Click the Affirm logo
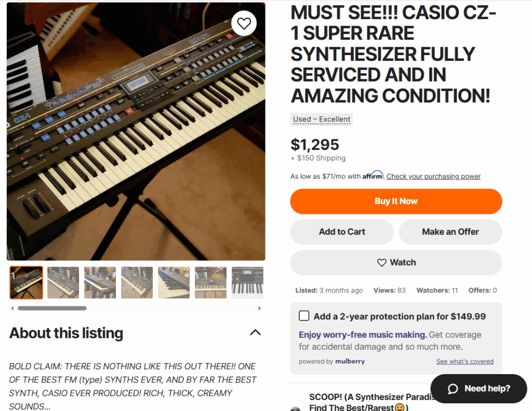 373,176
